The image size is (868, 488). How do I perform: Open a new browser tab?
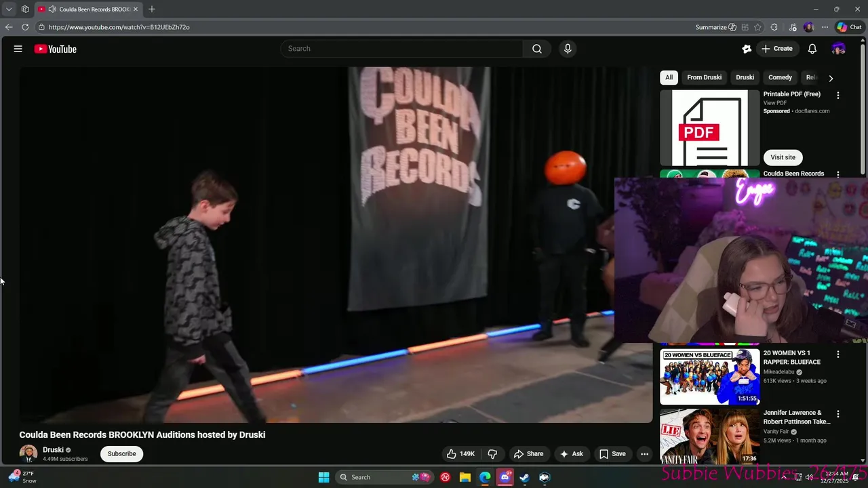(x=152, y=9)
